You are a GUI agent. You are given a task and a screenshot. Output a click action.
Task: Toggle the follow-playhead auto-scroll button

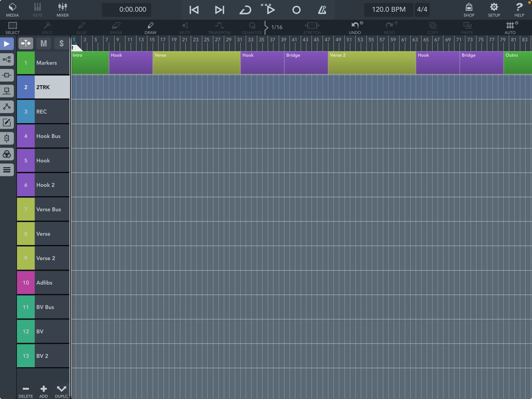click(x=26, y=43)
